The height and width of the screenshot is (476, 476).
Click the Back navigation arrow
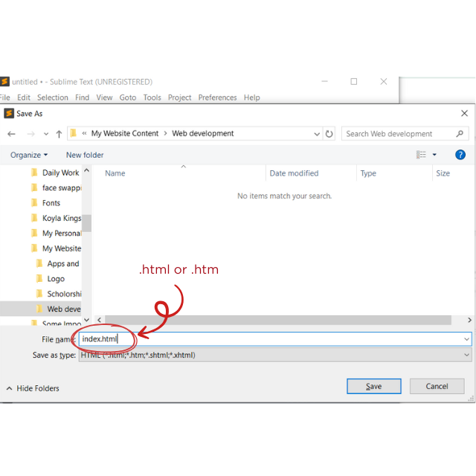[11, 134]
